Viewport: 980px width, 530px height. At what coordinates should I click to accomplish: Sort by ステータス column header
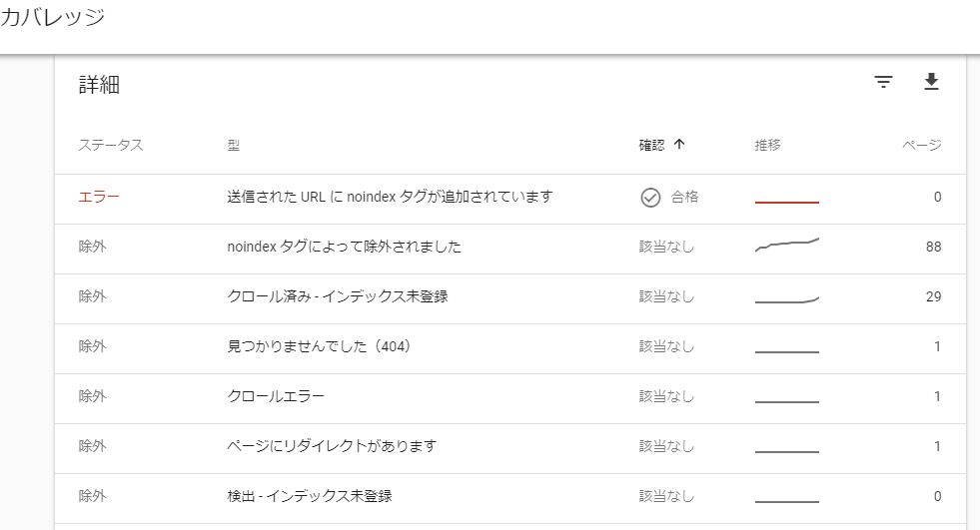coord(111,145)
